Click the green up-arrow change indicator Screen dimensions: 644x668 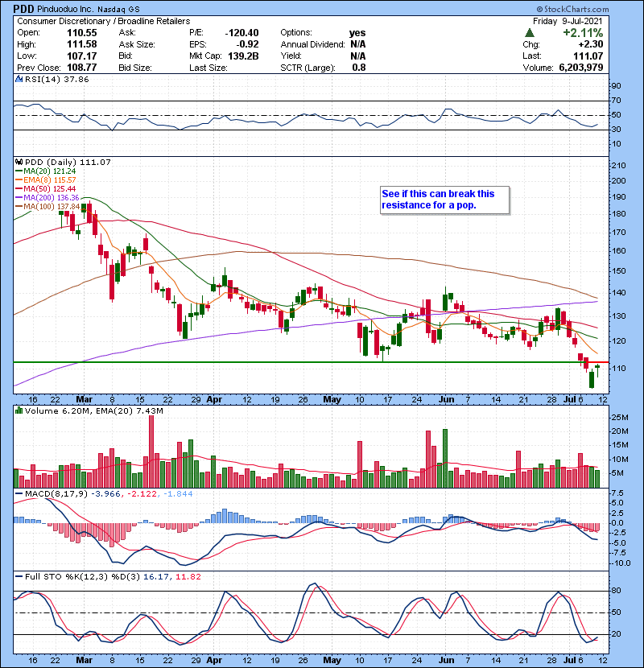[530, 33]
